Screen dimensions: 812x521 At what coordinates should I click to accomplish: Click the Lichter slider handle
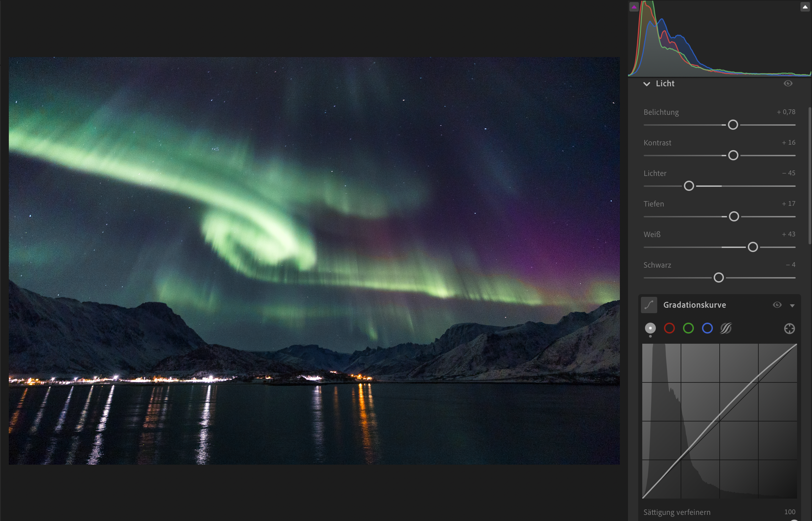coord(689,186)
